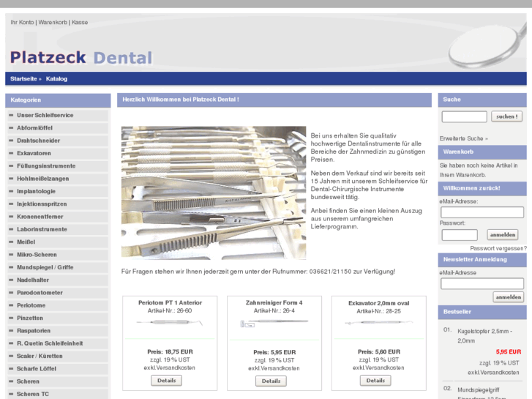This screenshot has height=399, width=532.
Task: Click the newsletter eMail-Adresse field
Action: coord(482,283)
